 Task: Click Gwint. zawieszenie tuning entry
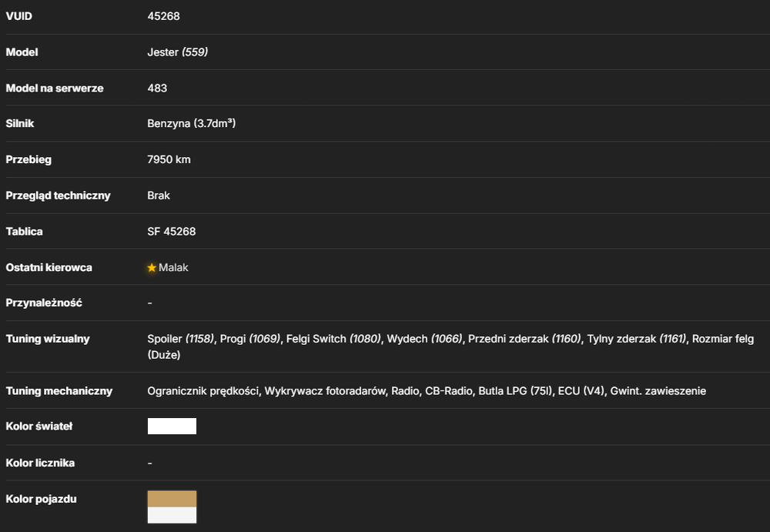pos(658,391)
